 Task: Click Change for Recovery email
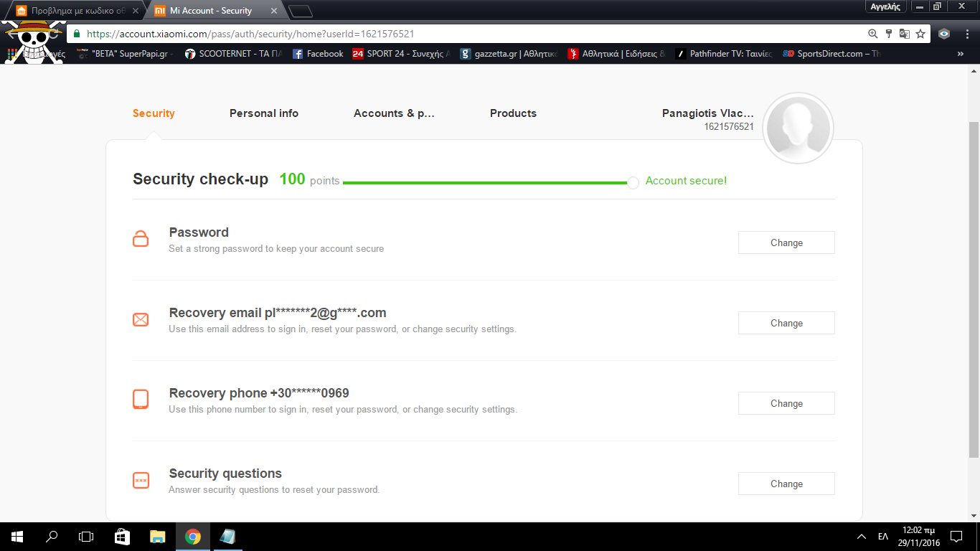click(x=786, y=323)
